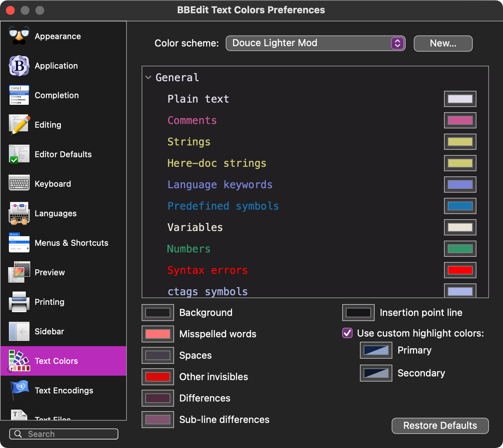Click the Completion pane icon
Image resolution: width=503 pixels, height=448 pixels.
click(x=19, y=95)
